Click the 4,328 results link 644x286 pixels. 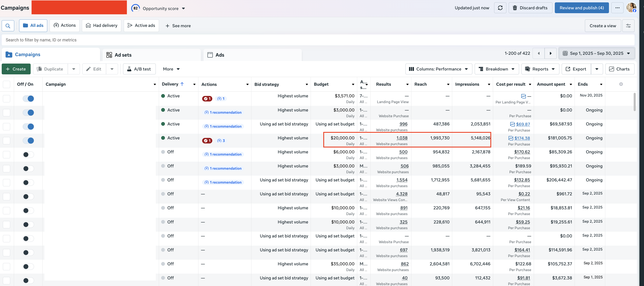(402, 194)
